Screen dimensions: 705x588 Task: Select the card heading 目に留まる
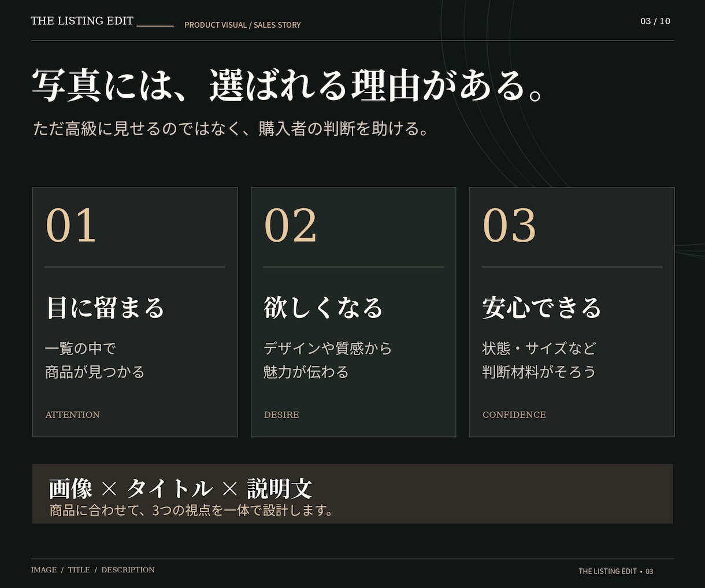[x=105, y=308]
